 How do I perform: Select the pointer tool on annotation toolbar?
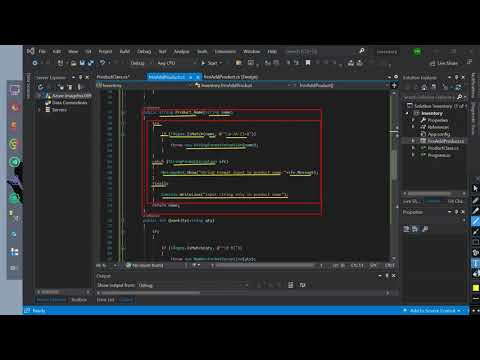pos(476,188)
